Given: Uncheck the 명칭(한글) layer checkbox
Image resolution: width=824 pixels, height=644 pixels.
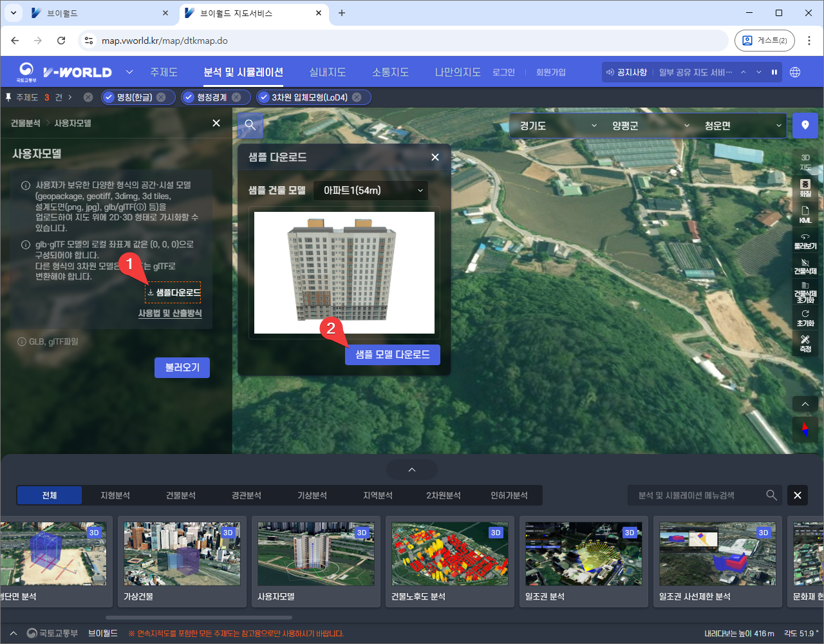Looking at the screenshot, I should point(109,97).
